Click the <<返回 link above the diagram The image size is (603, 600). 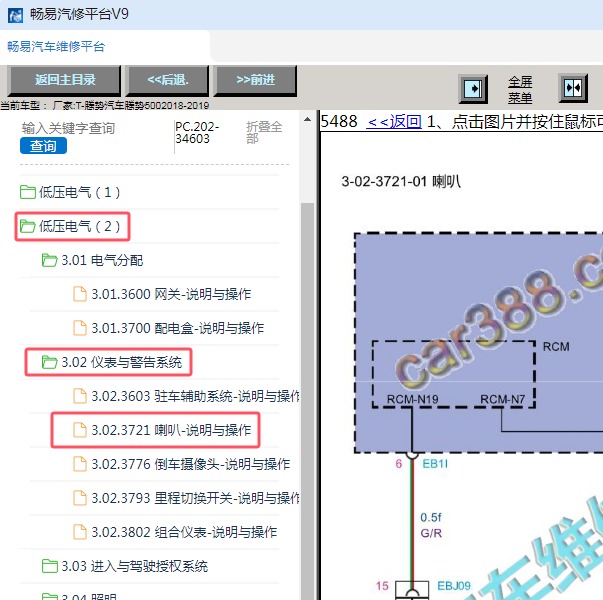394,122
